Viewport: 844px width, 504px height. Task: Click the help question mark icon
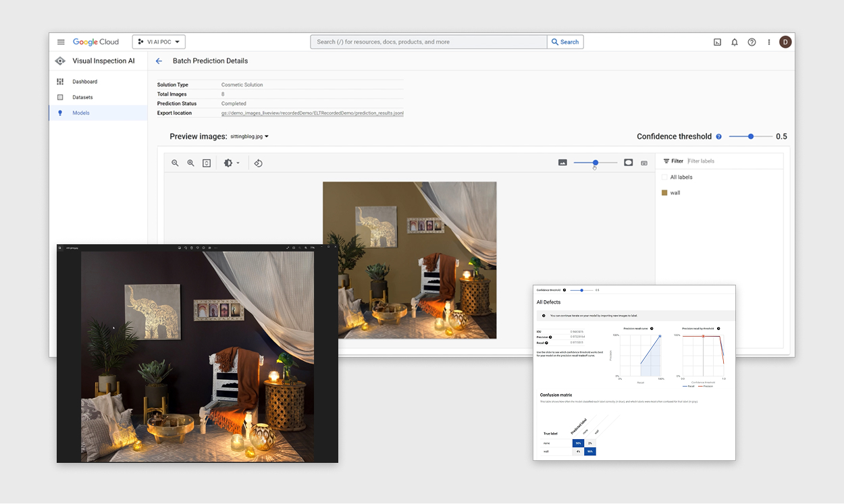[751, 42]
